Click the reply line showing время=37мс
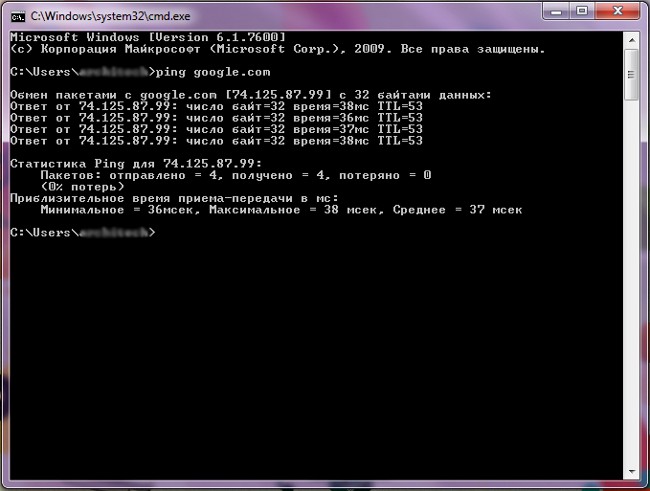 tap(215, 129)
